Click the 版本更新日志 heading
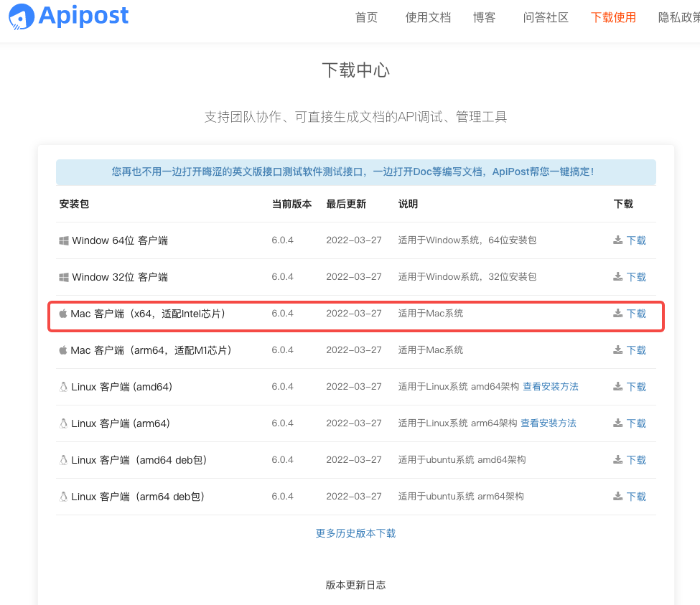The height and width of the screenshot is (605, 700). tap(356, 585)
